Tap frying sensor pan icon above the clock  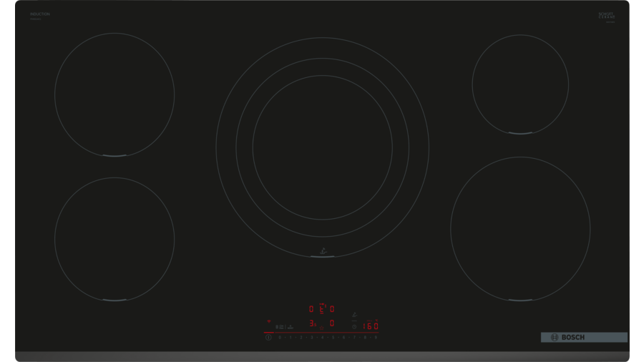(354, 315)
